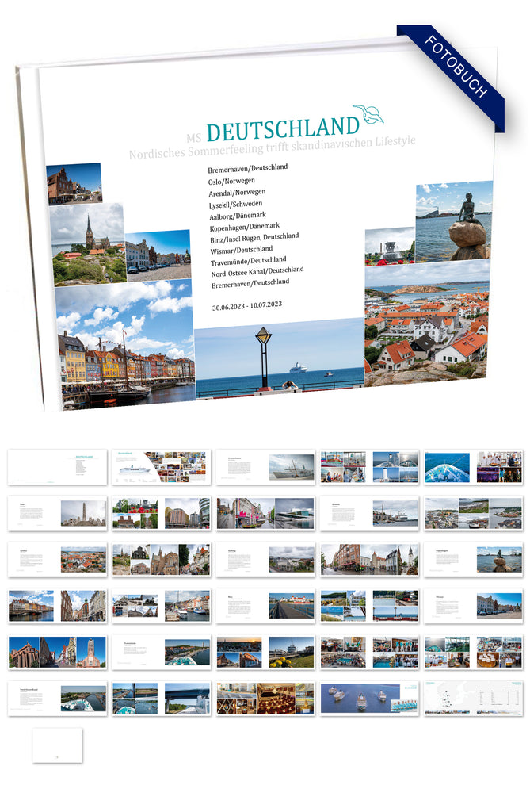530x812 pixels.
Task: Select "Arendal/Norwegen" on the cover
Action: pos(237,193)
